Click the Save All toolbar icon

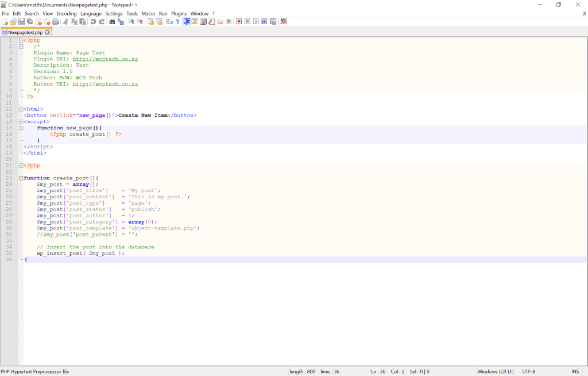tap(30, 21)
